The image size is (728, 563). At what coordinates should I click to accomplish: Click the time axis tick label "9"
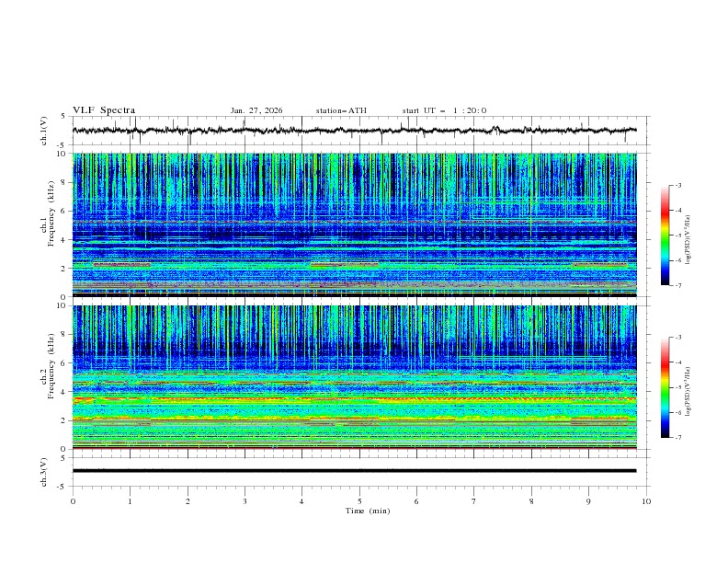[588, 501]
